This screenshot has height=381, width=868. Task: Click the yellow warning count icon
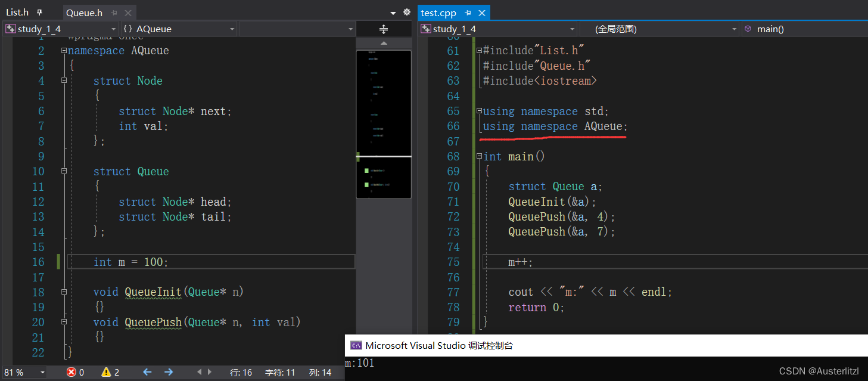tap(106, 372)
